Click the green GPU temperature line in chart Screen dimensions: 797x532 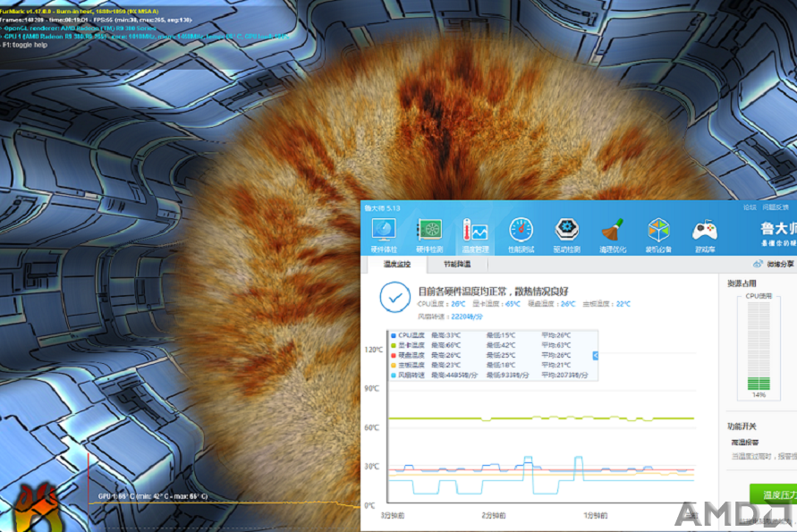(x=541, y=418)
